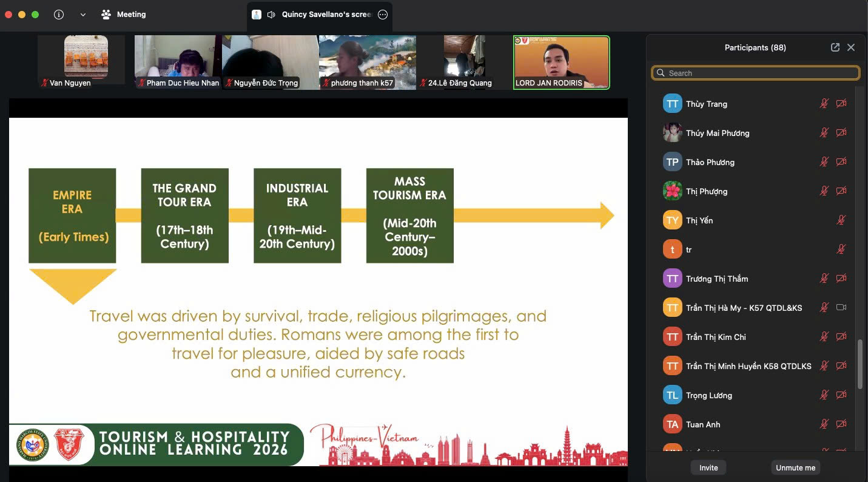This screenshot has width=868, height=482.
Task: Click the Invite button
Action: pos(708,467)
